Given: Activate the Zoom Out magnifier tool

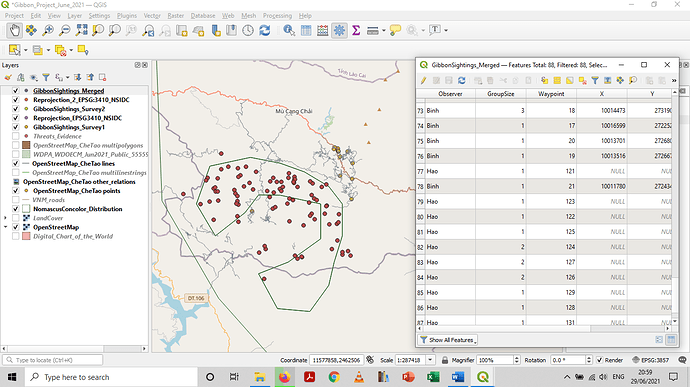Looking at the screenshot, I should 65,30.
